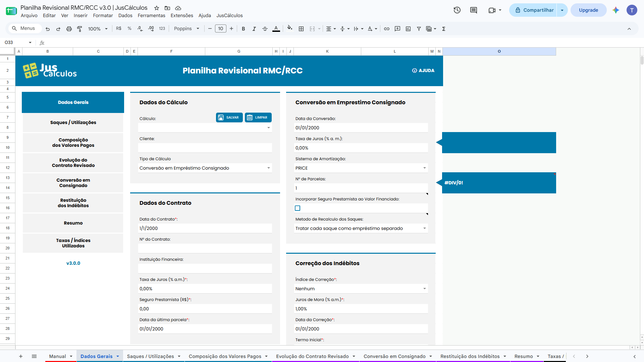Screen dimensions: 644x362
Task: Decrease font size with minus button
Action: tap(210, 29)
